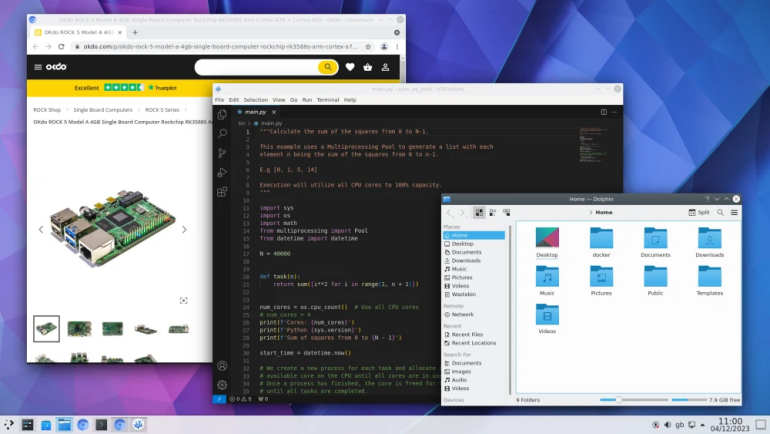The width and height of the screenshot is (770, 434).
Task: Open the Run and Debug view
Action: coord(222,172)
